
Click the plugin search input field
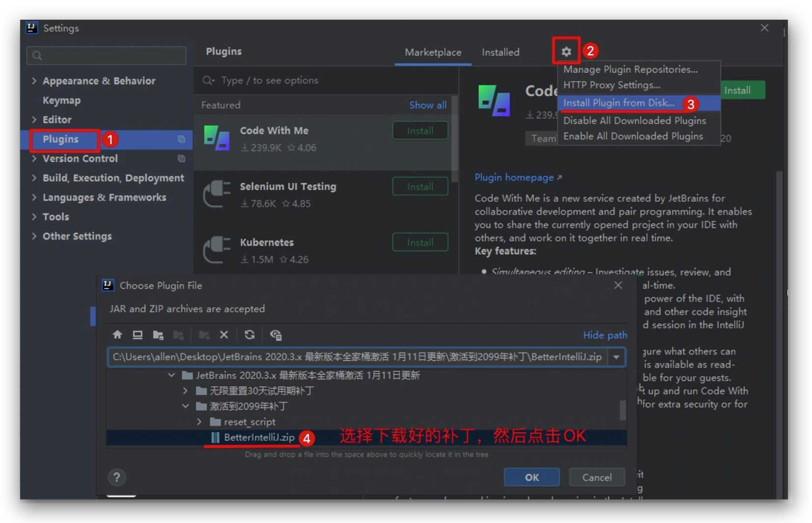pos(326,80)
